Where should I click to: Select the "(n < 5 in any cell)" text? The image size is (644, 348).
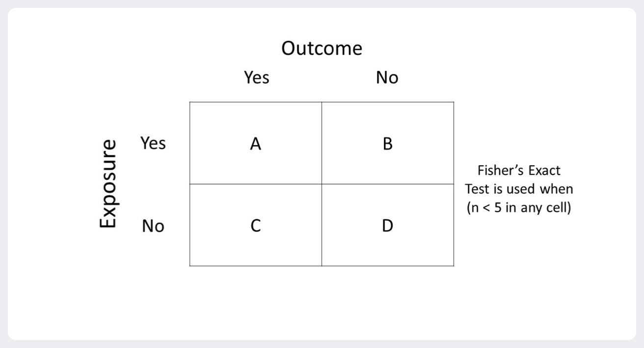[520, 206]
